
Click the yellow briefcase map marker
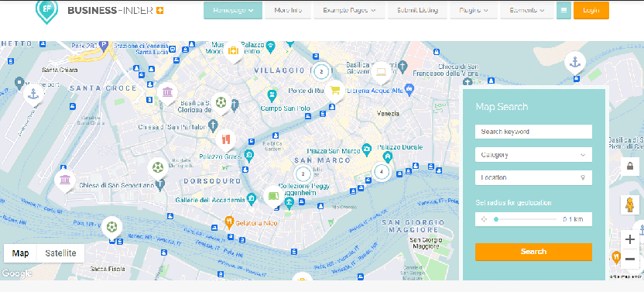point(233,51)
